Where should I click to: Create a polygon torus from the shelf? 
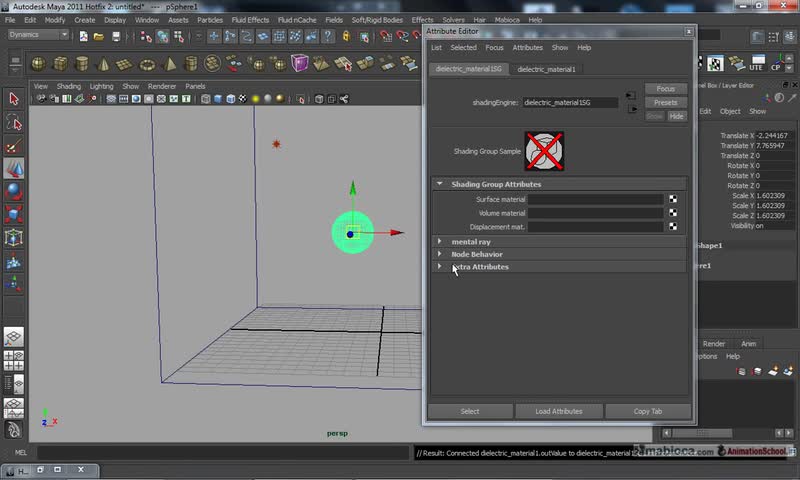(x=147, y=64)
